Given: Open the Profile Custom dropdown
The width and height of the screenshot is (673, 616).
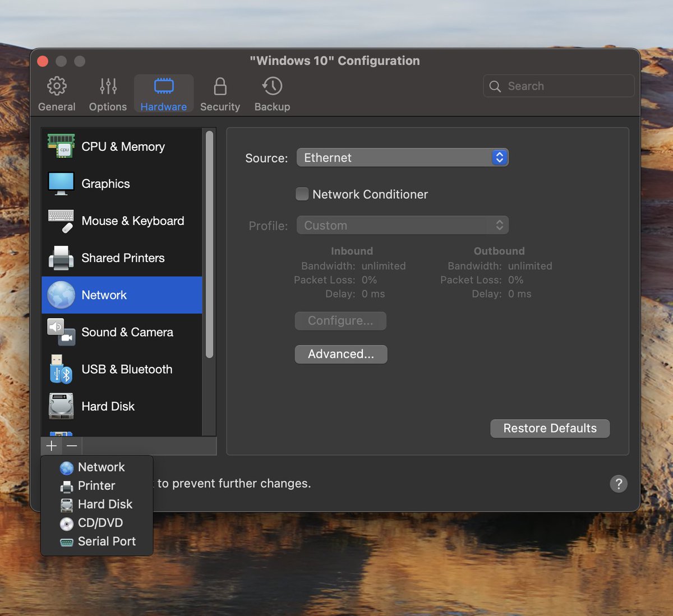Looking at the screenshot, I should pyautogui.click(x=403, y=226).
